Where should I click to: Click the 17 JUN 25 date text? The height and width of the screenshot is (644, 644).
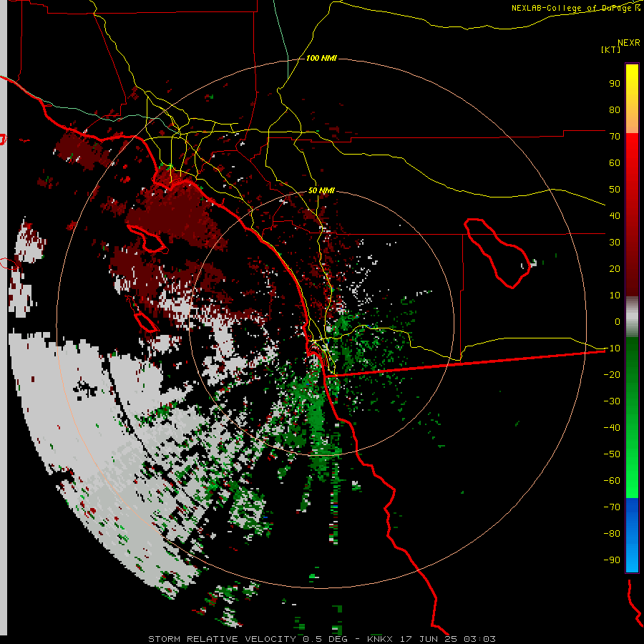point(429,639)
